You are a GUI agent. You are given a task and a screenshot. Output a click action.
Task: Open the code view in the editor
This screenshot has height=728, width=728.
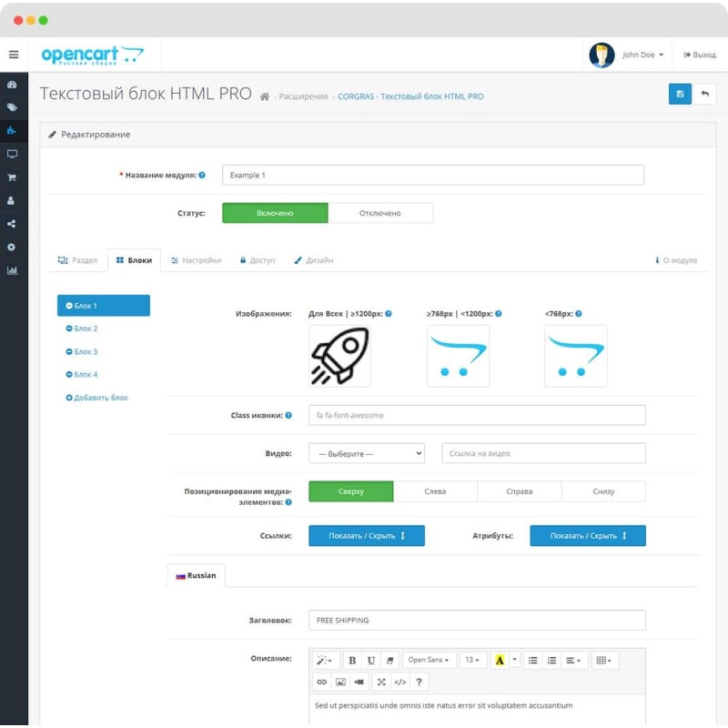[x=399, y=682]
